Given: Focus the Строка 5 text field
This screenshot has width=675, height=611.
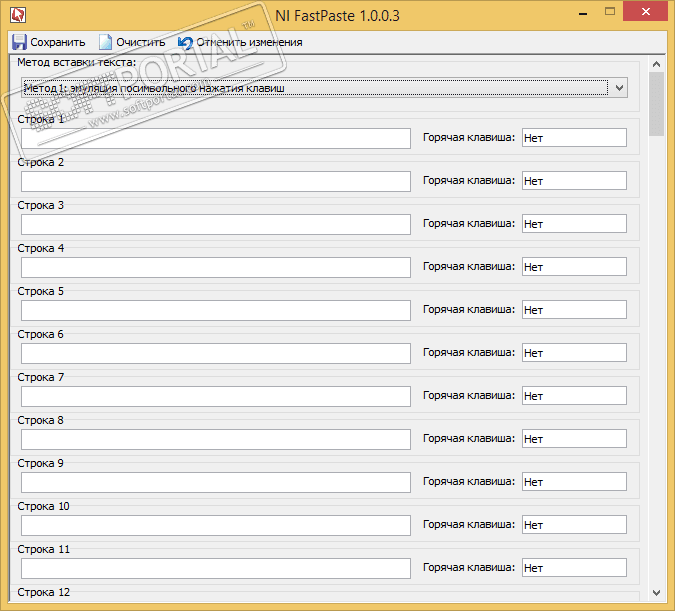Looking at the screenshot, I should pyautogui.click(x=216, y=310).
